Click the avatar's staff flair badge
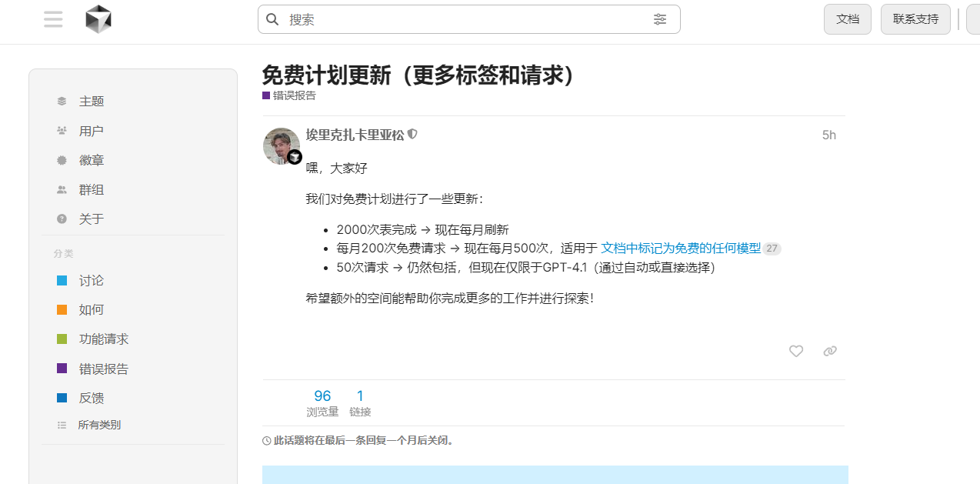Viewport: 980px width, 484px height. point(295,157)
